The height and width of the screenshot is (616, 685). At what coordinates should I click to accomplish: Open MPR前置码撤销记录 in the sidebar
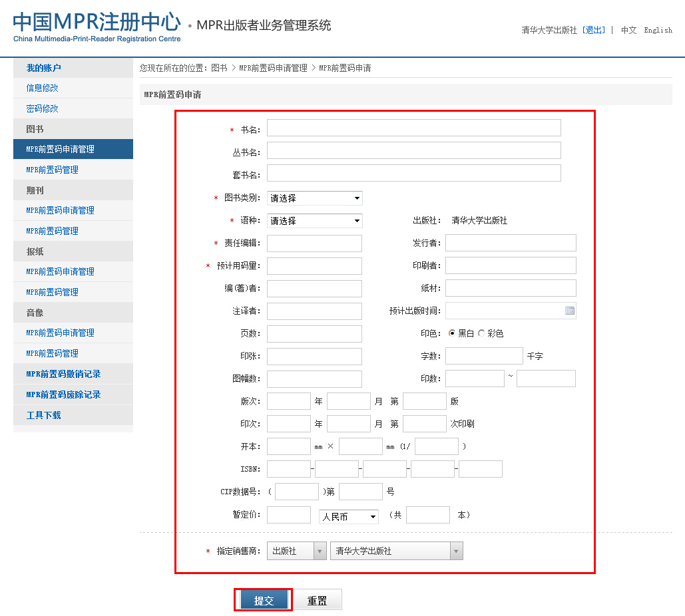point(63,374)
